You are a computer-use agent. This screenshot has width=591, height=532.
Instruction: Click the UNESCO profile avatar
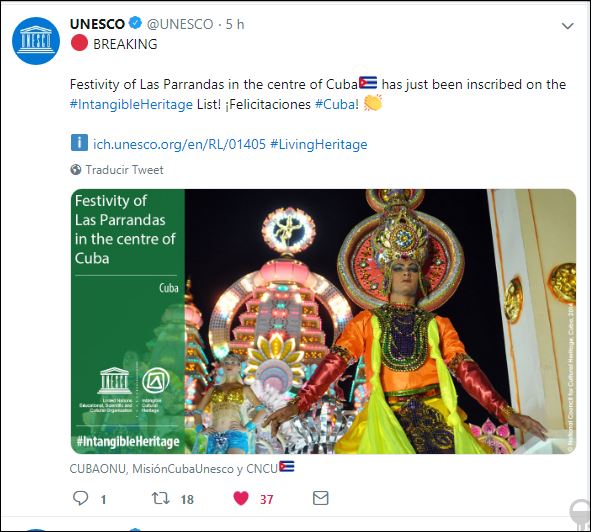36,41
